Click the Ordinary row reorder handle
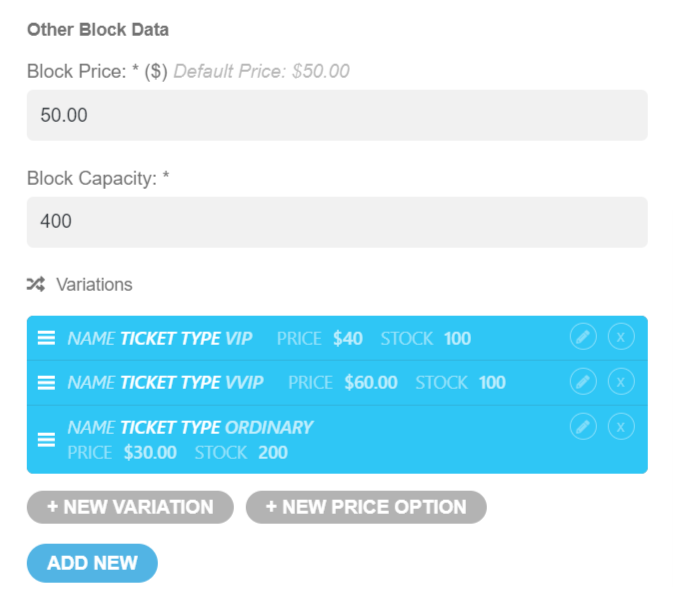This screenshot has width=673, height=612. tap(46, 439)
